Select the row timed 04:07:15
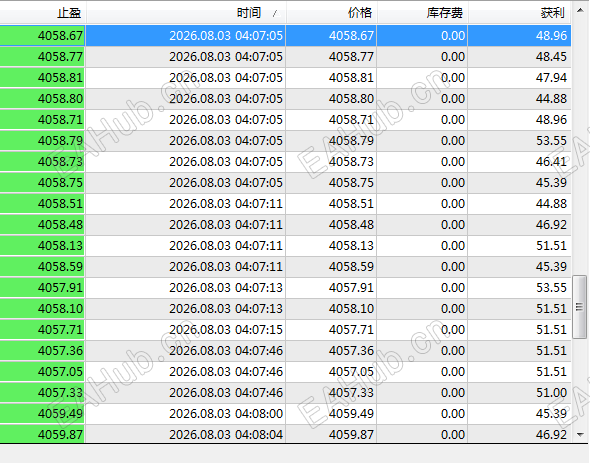Image resolution: width=590 pixels, height=463 pixels. 286,330
